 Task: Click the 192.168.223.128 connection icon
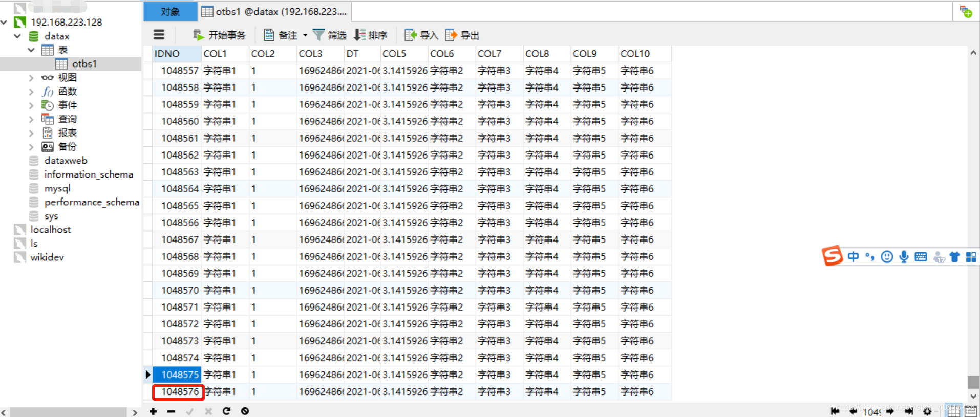click(20, 22)
